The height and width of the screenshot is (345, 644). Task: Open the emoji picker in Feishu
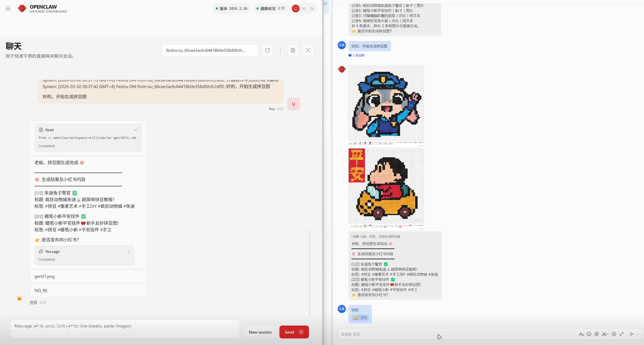click(x=589, y=334)
